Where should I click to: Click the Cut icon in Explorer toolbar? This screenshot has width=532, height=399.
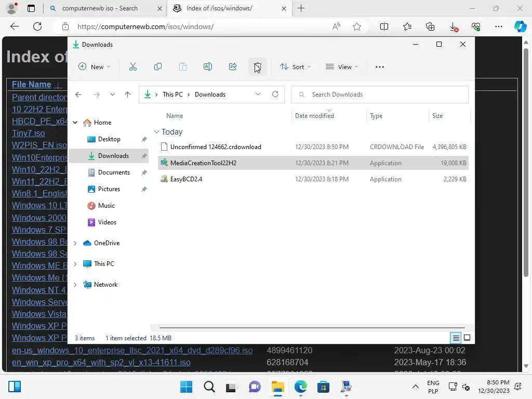[x=132, y=67]
